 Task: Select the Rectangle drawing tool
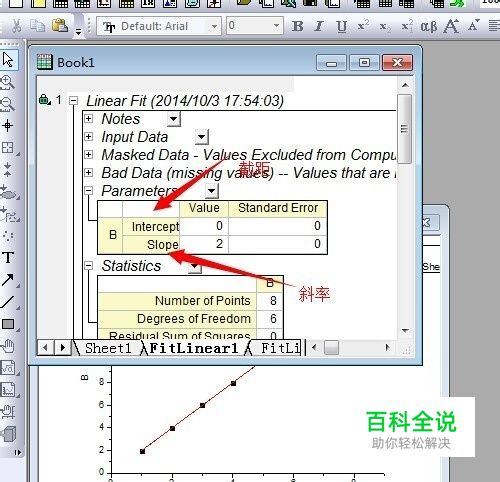(8, 324)
